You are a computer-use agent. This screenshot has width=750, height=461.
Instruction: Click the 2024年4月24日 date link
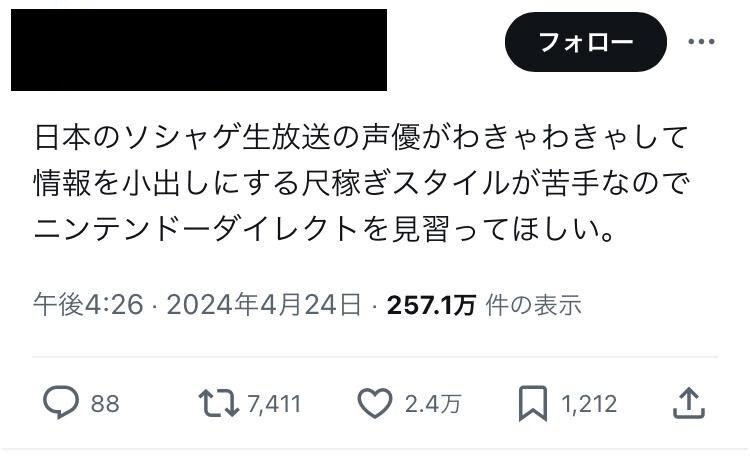(x=264, y=305)
